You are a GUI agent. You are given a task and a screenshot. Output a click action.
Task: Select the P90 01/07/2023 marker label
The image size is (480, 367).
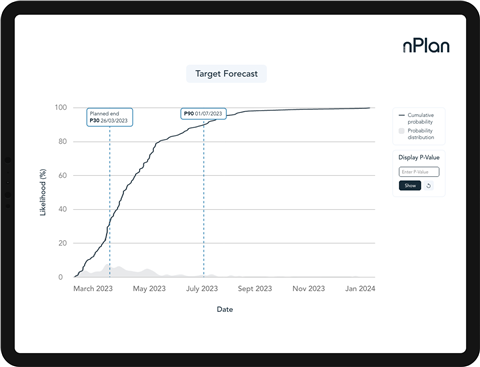[203, 114]
